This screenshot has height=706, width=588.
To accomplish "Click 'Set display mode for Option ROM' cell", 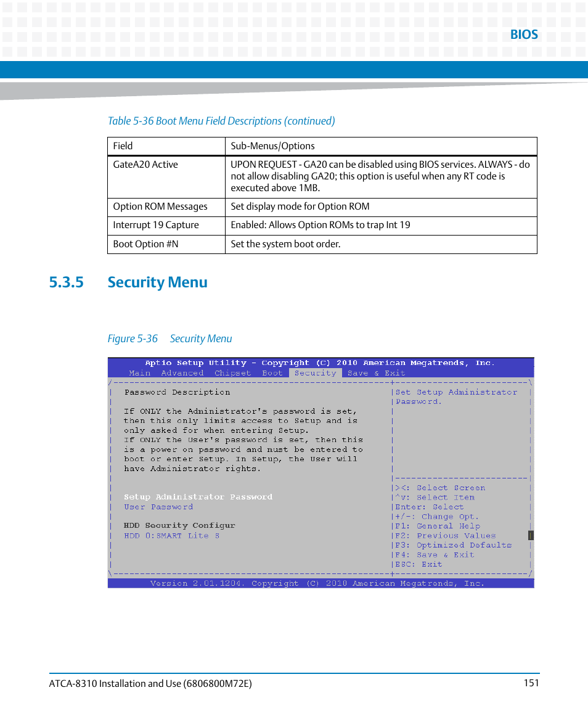I will tap(381, 207).
